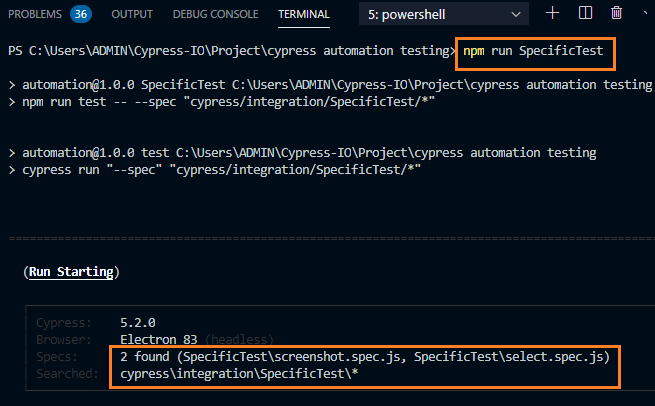Image resolution: width=655 pixels, height=406 pixels.
Task: Click the 'Searched:' label in run table
Action: pos(67,373)
